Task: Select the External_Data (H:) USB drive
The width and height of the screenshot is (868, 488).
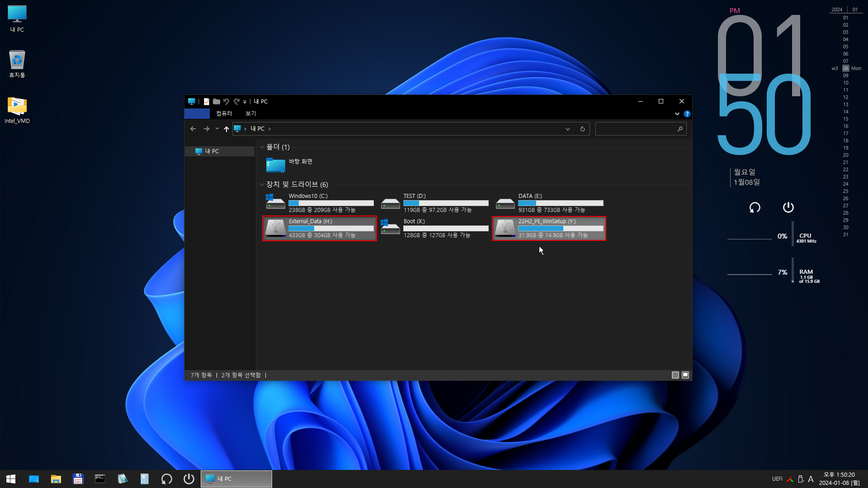Action: [x=320, y=228]
